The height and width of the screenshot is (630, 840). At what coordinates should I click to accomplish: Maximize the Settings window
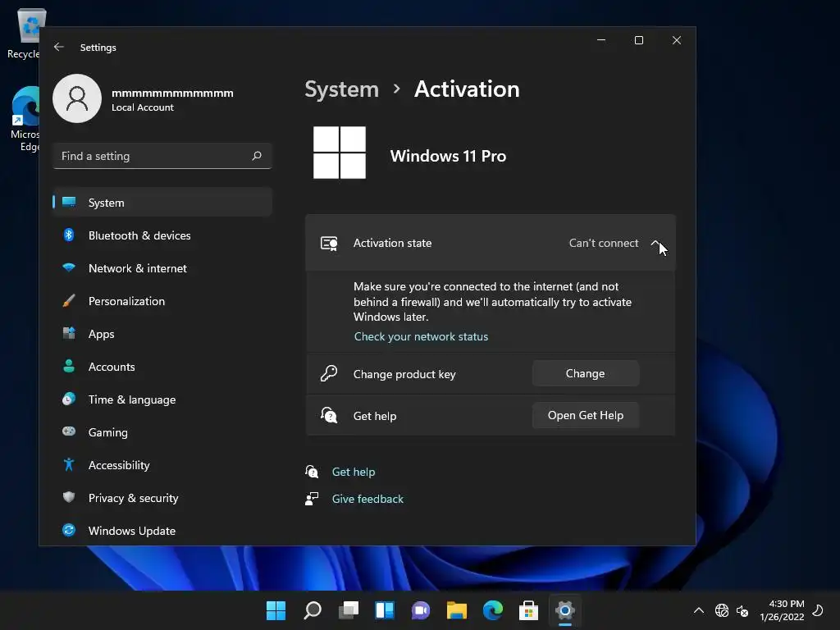click(x=638, y=40)
